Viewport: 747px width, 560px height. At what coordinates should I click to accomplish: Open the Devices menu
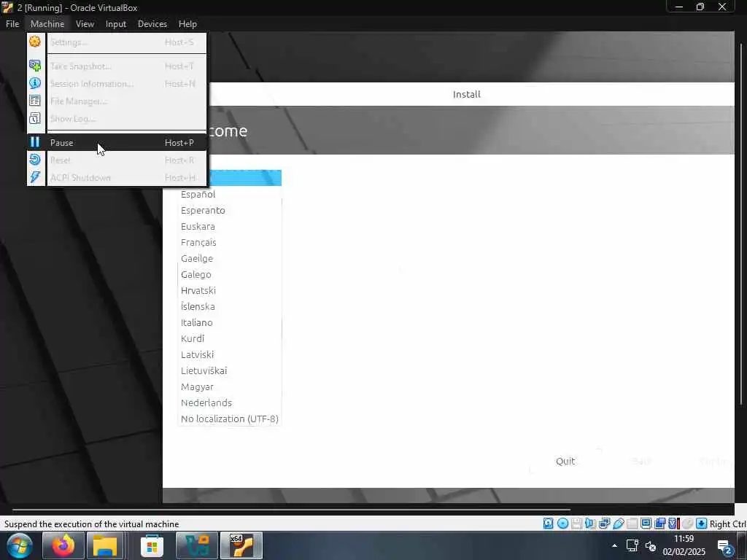pos(152,24)
